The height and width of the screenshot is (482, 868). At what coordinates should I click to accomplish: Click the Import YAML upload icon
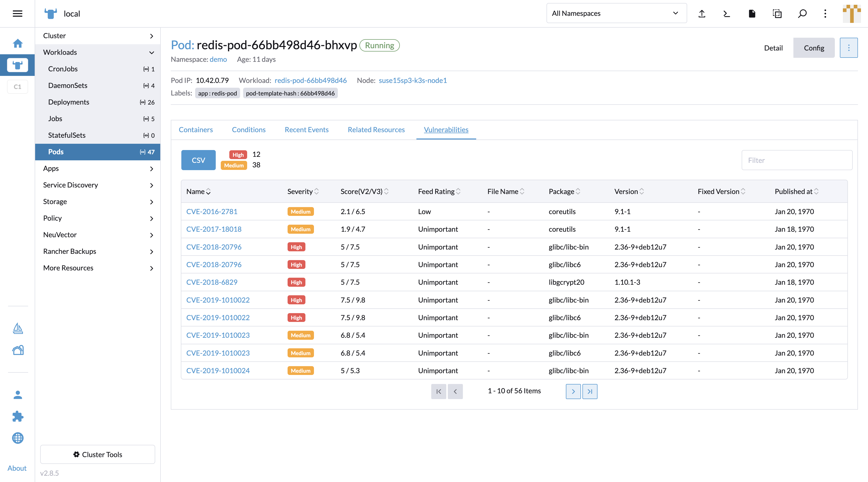tap(702, 14)
